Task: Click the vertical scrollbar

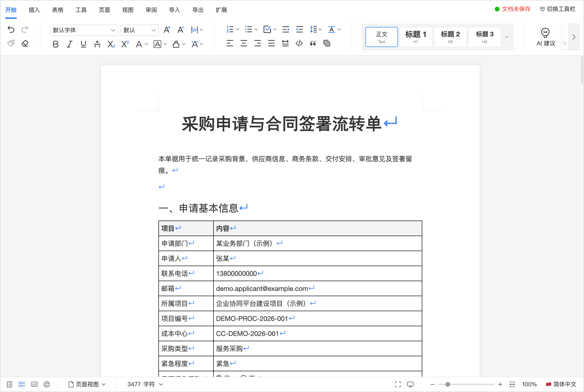Action: (x=582, y=70)
